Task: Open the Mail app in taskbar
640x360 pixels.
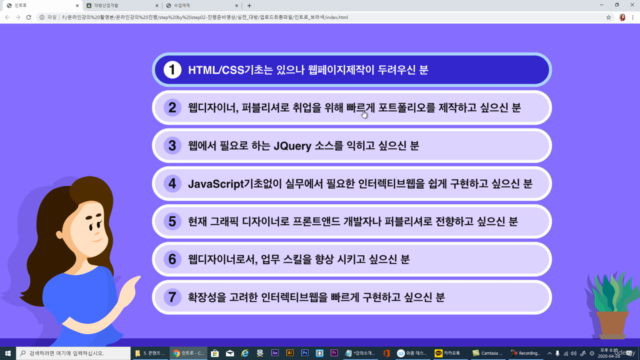Action: point(230,353)
